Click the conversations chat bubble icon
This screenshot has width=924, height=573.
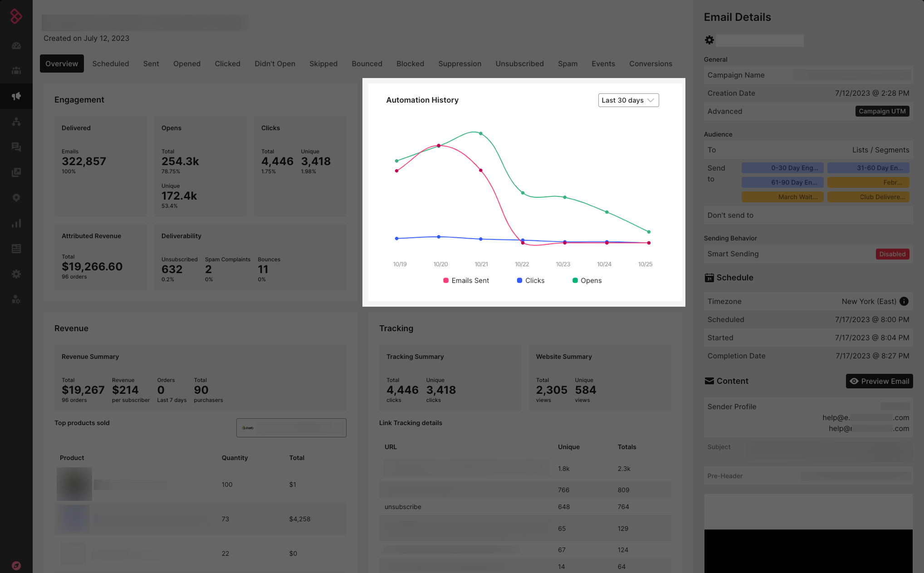[16, 147]
